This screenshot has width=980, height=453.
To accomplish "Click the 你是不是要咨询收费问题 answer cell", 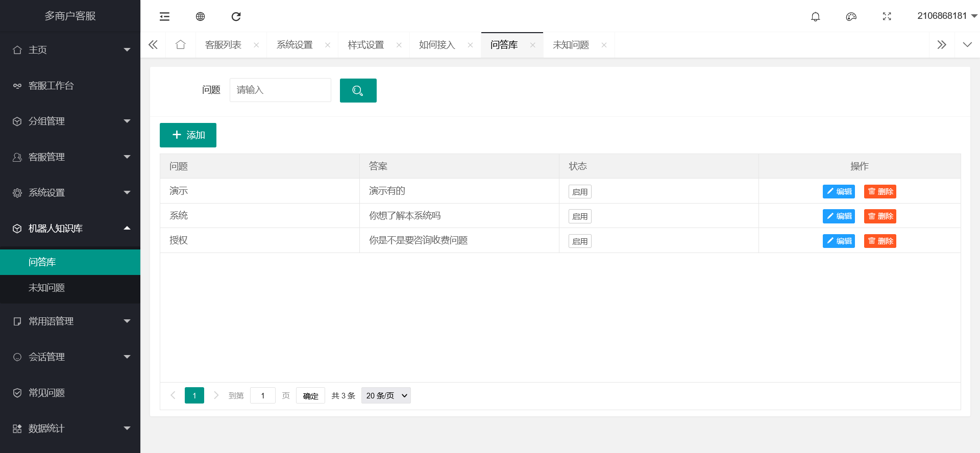I will (x=459, y=240).
